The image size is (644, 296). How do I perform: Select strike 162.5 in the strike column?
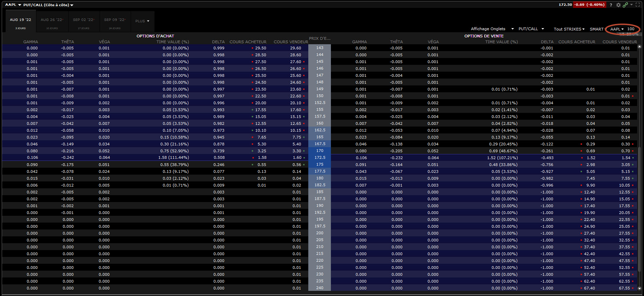[x=320, y=130]
